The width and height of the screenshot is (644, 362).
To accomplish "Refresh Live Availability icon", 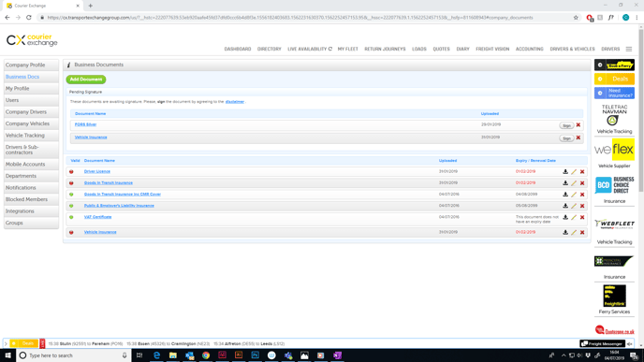I will [330, 49].
